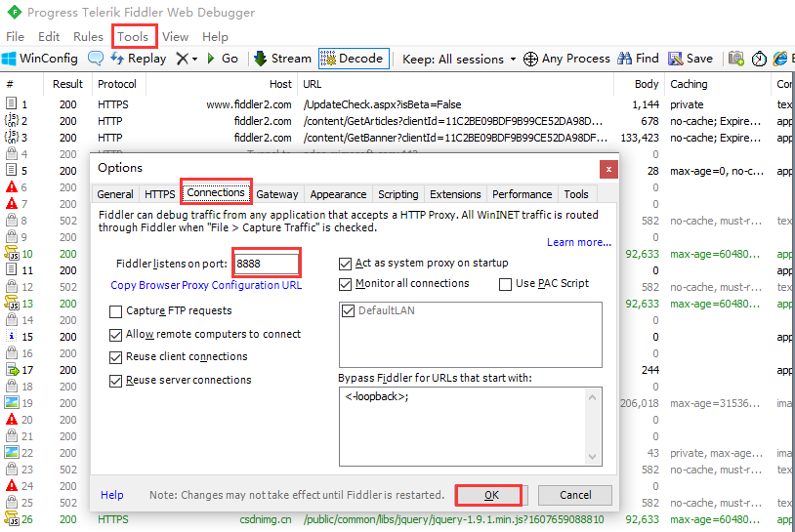Cancel the Options dialog

pos(575,495)
